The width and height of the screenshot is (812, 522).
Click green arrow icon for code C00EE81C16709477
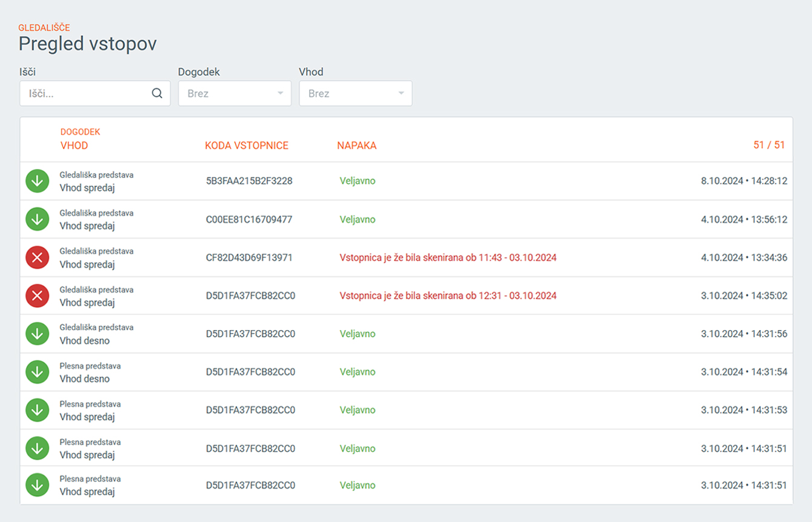[x=38, y=219]
